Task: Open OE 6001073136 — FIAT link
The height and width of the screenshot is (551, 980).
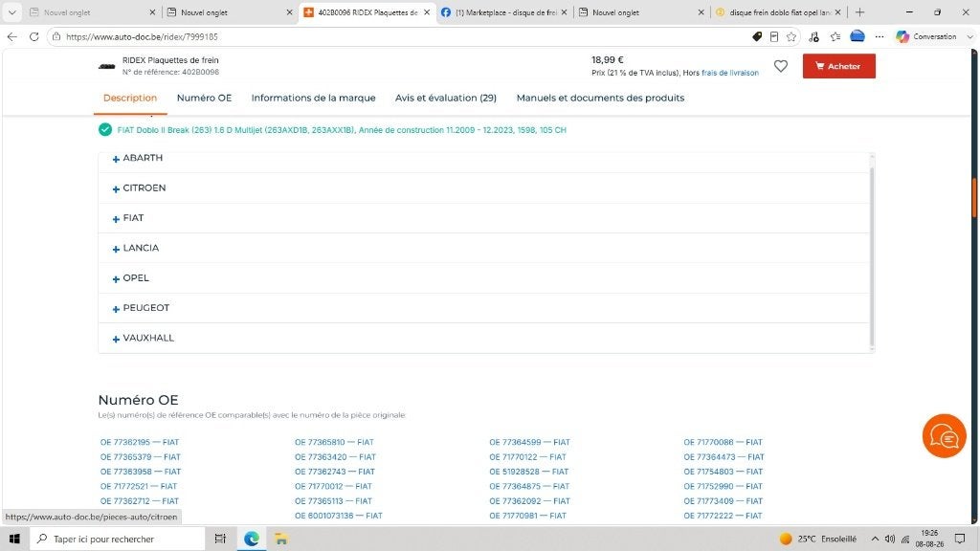Action: (x=338, y=516)
